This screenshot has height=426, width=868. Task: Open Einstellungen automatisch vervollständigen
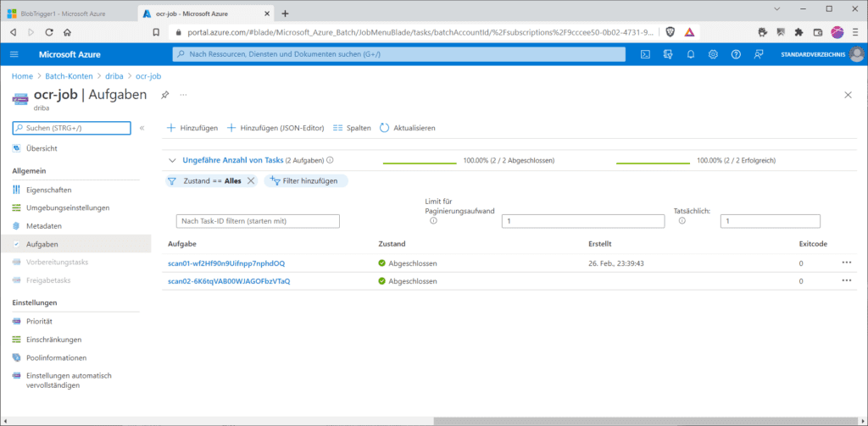coord(69,380)
